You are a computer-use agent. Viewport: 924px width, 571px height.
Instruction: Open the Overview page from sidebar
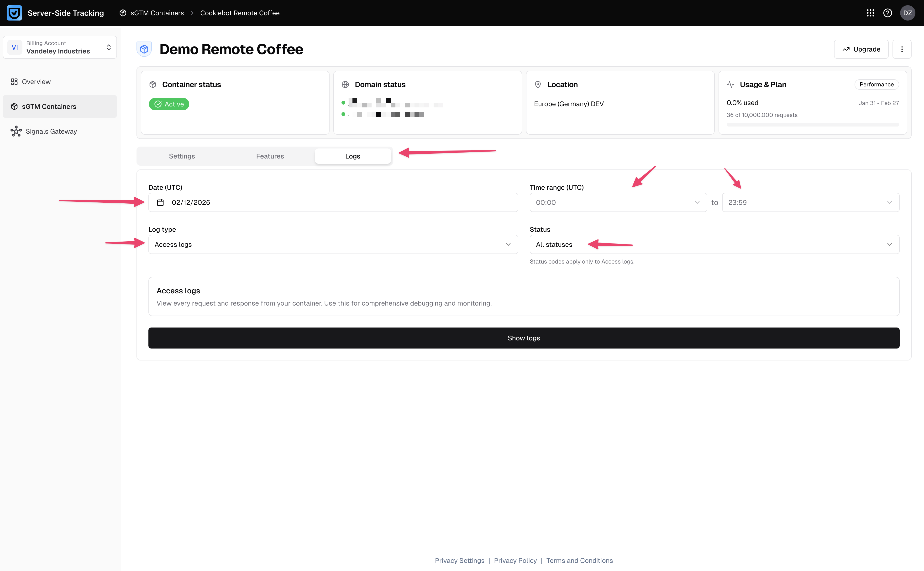coord(36,82)
